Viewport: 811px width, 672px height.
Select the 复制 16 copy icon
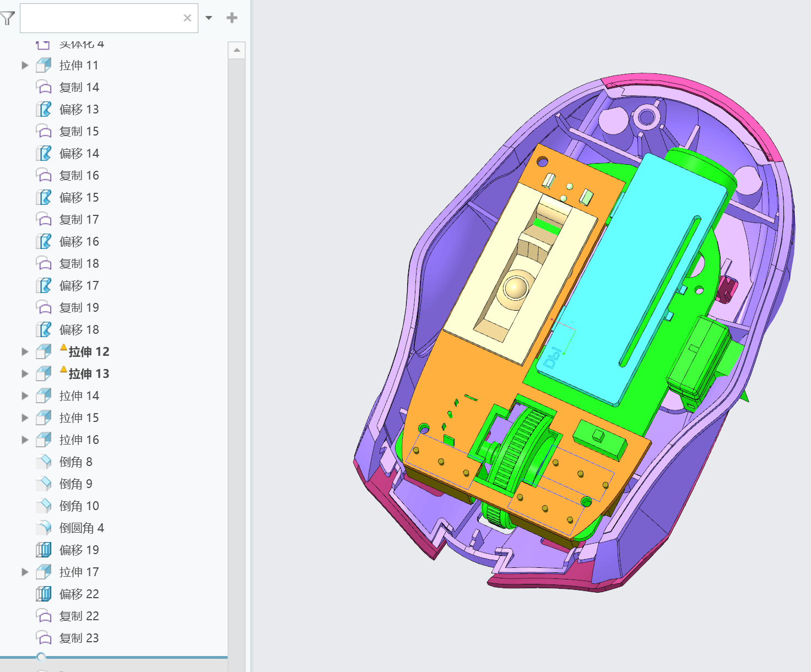pos(44,175)
